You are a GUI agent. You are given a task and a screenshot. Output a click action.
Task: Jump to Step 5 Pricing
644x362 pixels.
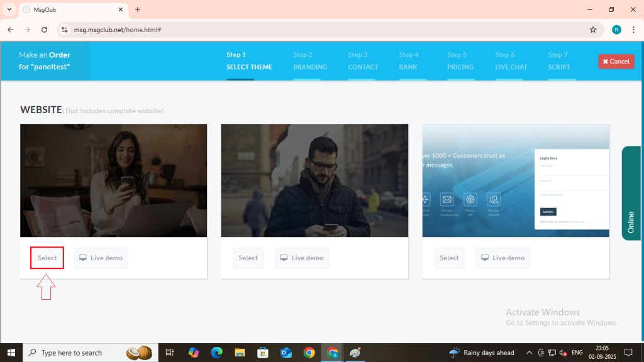(x=460, y=61)
